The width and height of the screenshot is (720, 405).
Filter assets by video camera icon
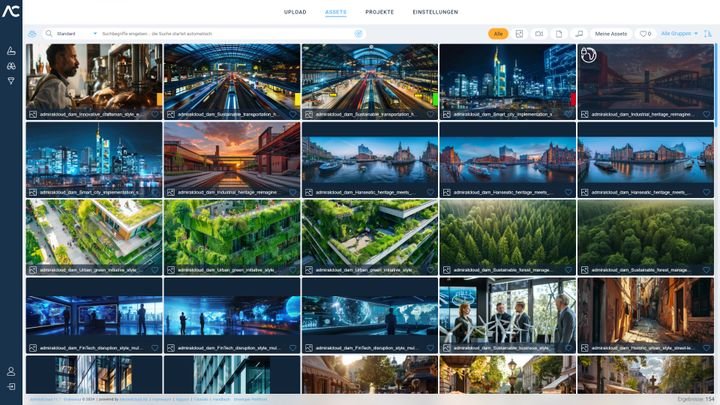[x=539, y=34]
